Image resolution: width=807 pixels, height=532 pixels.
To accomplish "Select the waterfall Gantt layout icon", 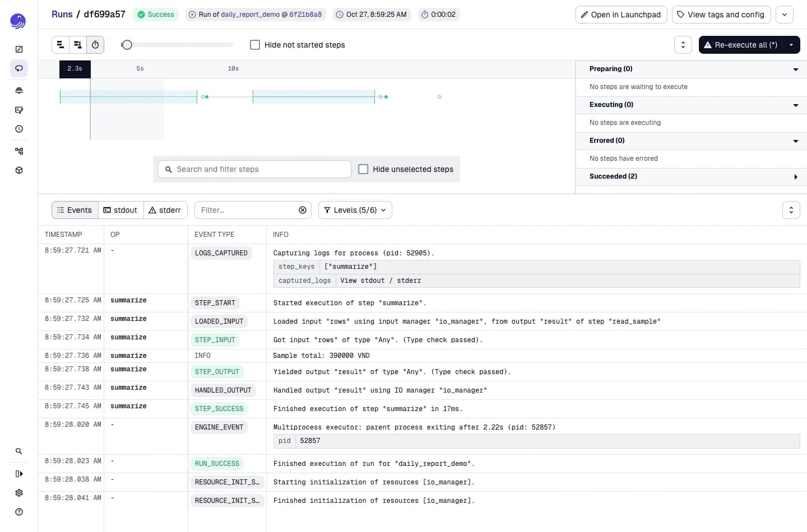I will click(78, 45).
